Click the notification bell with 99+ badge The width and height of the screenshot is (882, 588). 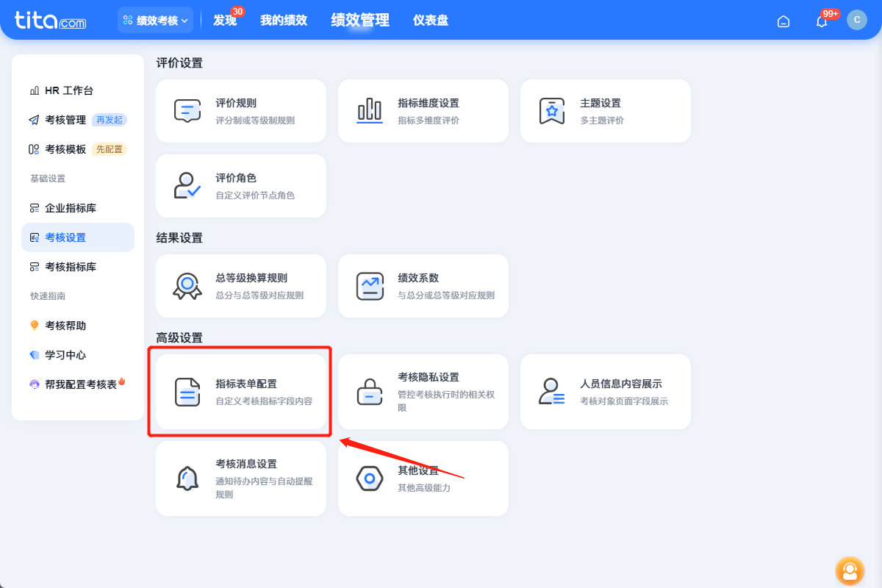point(821,21)
